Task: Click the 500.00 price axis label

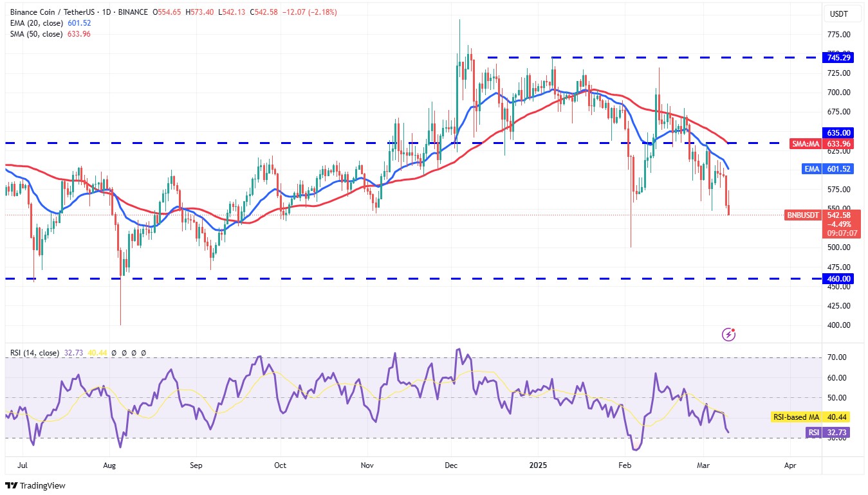Action: tap(839, 248)
